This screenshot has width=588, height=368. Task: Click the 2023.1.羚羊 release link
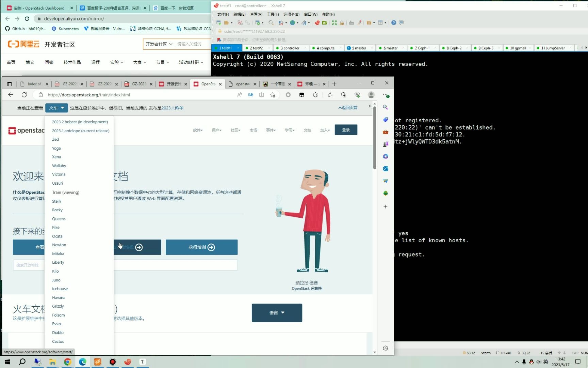pos(173,108)
